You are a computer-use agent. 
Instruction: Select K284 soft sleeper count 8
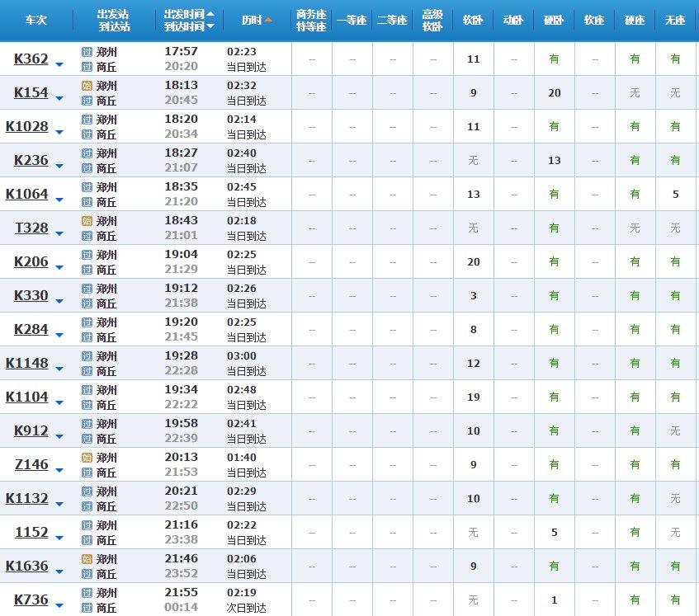pyautogui.click(x=474, y=330)
